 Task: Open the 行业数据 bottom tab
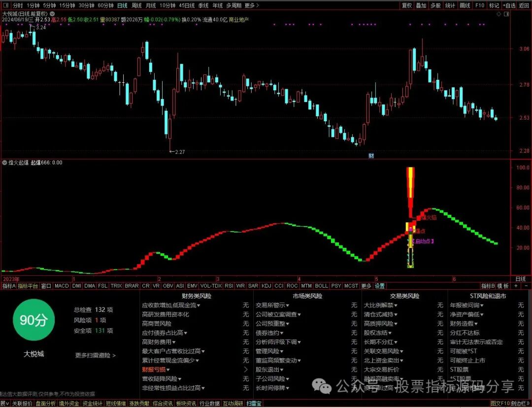point(209,404)
